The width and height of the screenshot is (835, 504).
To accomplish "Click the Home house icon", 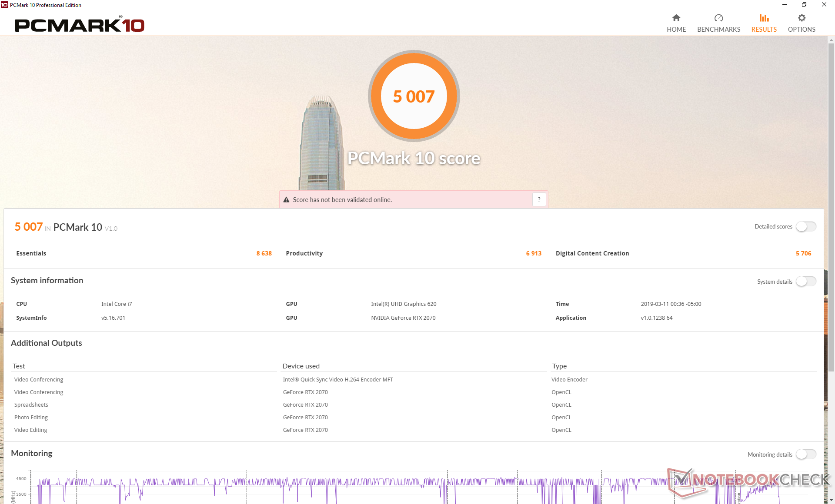I will [x=676, y=18].
